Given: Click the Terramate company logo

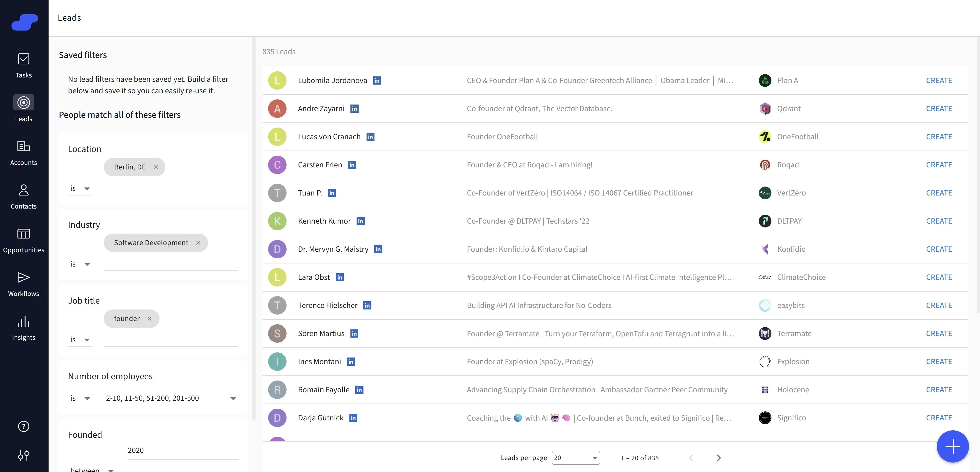Looking at the screenshot, I should pyautogui.click(x=765, y=333).
